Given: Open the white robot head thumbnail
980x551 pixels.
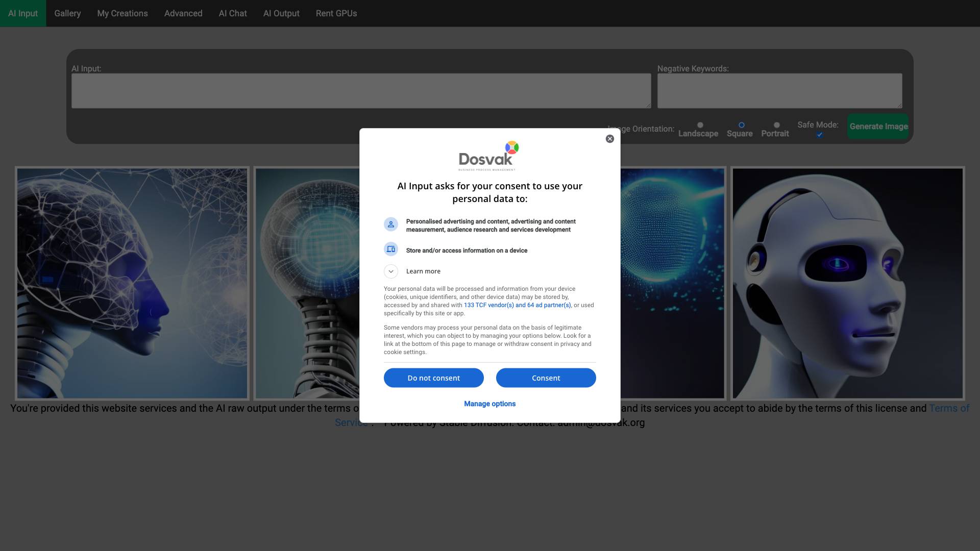Looking at the screenshot, I should click(847, 284).
